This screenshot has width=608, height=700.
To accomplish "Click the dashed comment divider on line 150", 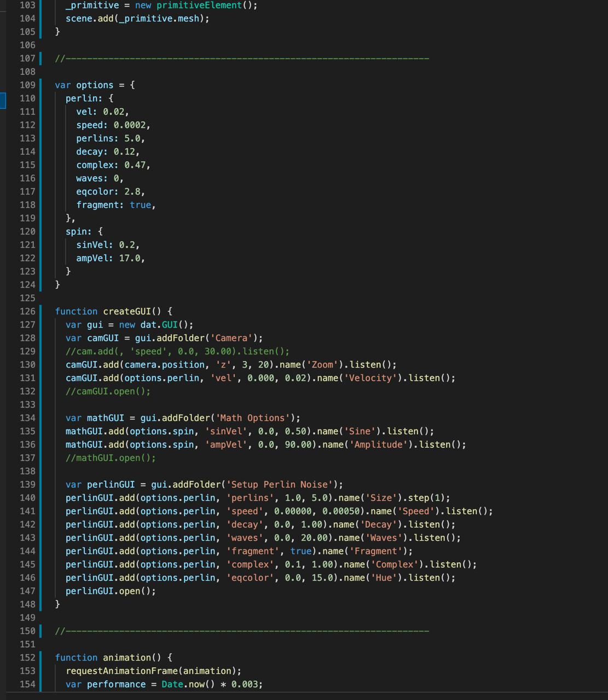I will point(242,631).
